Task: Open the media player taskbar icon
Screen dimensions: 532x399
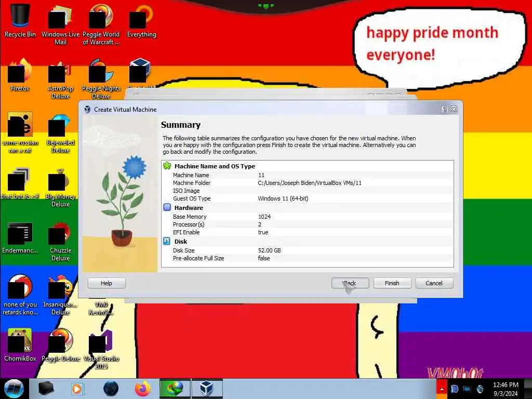Action: pyautogui.click(x=77, y=389)
